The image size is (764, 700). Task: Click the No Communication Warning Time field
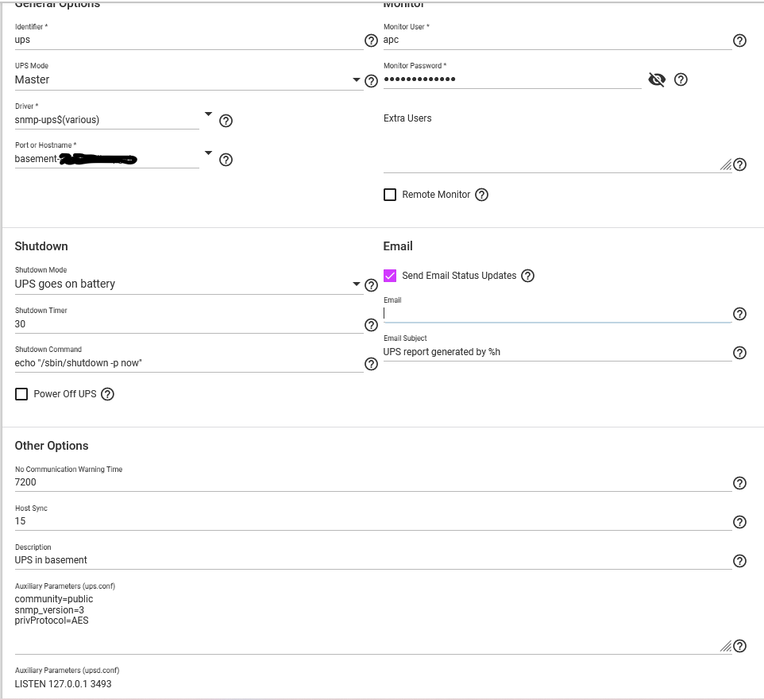(373, 482)
